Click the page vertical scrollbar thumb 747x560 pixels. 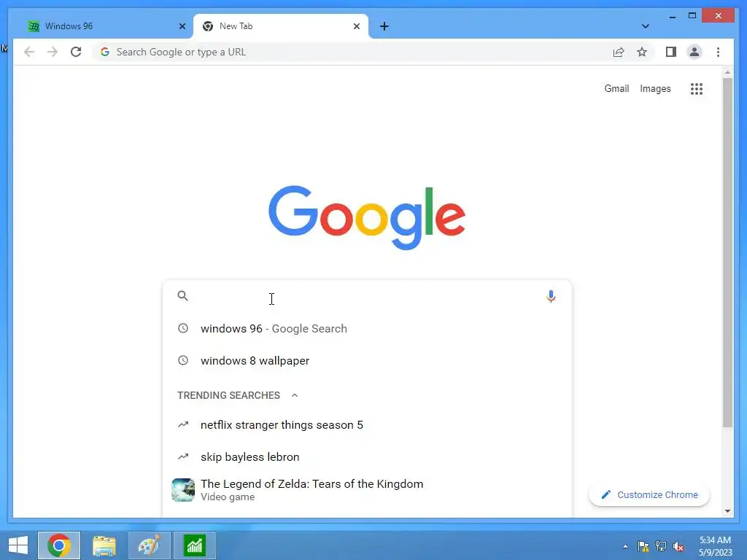coord(727,253)
